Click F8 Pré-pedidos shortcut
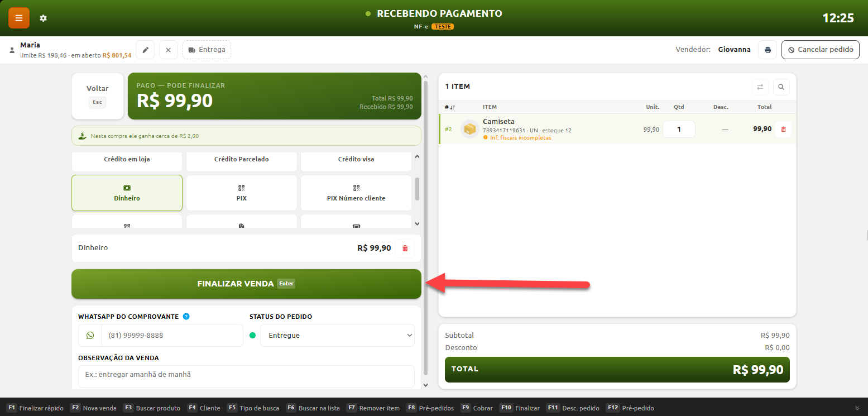 click(430, 408)
